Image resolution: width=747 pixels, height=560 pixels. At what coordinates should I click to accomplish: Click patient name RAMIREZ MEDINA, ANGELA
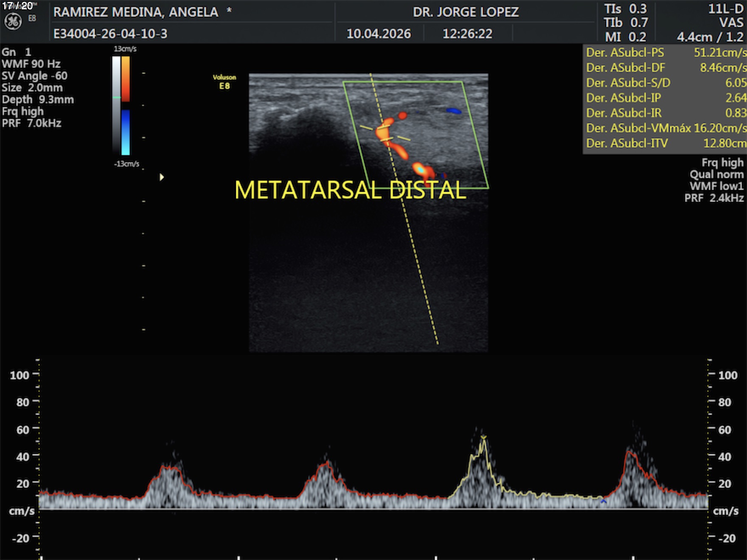[x=136, y=12]
